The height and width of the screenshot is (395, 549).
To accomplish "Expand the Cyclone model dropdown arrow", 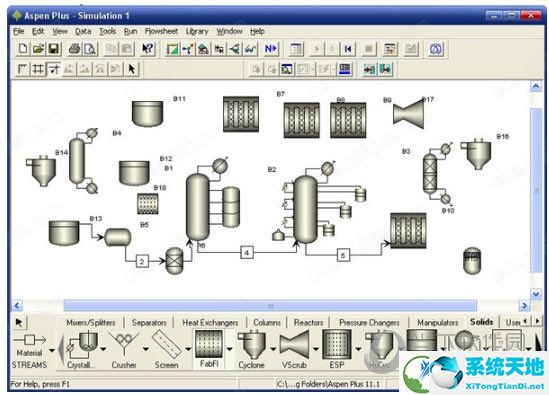I will 273,349.
